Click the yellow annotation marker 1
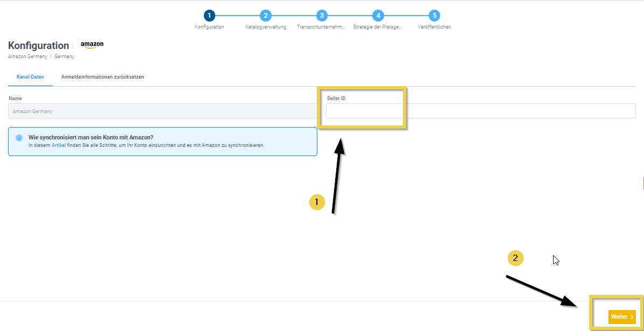The image size is (644, 331). [317, 202]
